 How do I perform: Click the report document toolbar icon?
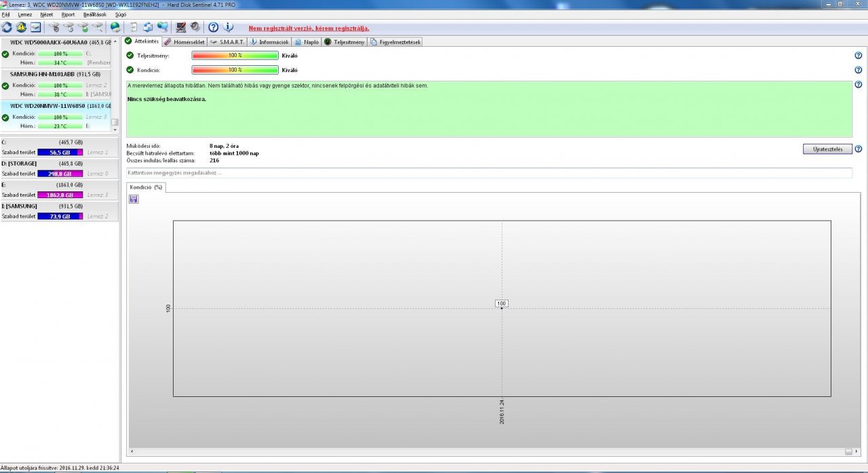134,27
